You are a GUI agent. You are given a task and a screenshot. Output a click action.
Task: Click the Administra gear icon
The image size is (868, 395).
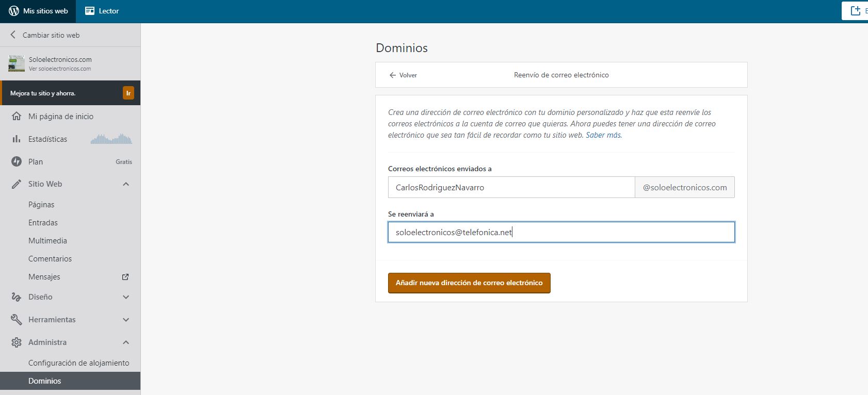[17, 342]
